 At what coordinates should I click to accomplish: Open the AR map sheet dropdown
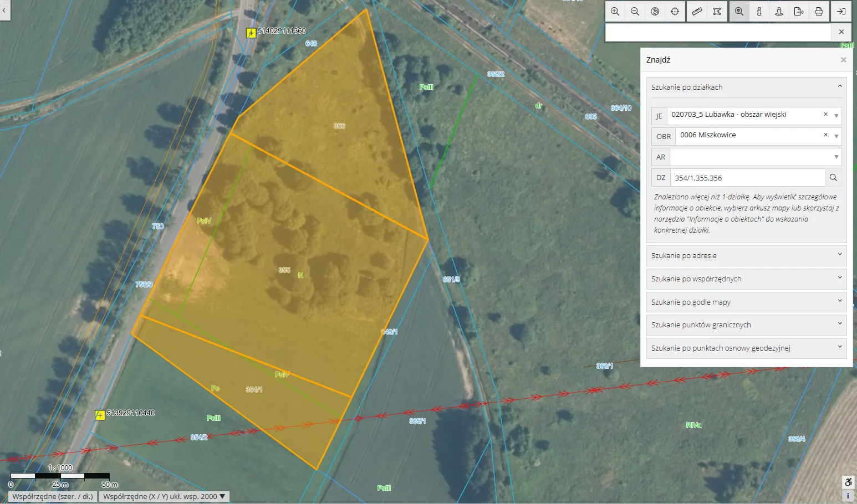click(x=836, y=157)
